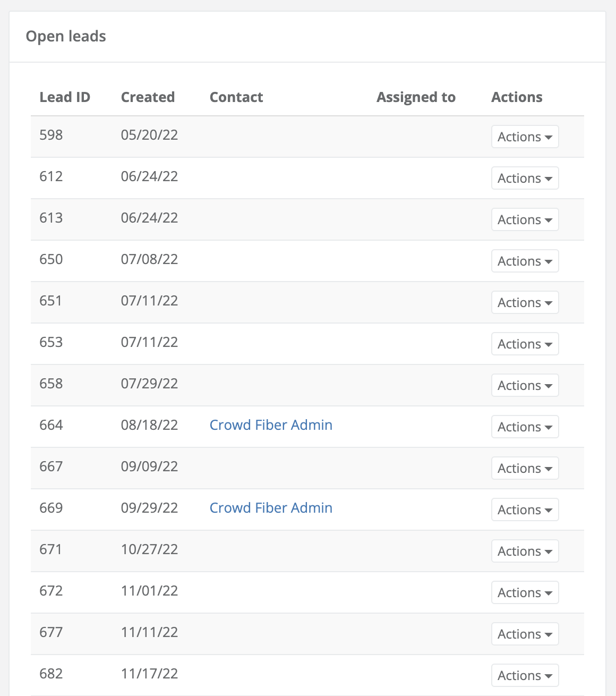
Task: Click the Assigned to column header
Action: pos(416,97)
